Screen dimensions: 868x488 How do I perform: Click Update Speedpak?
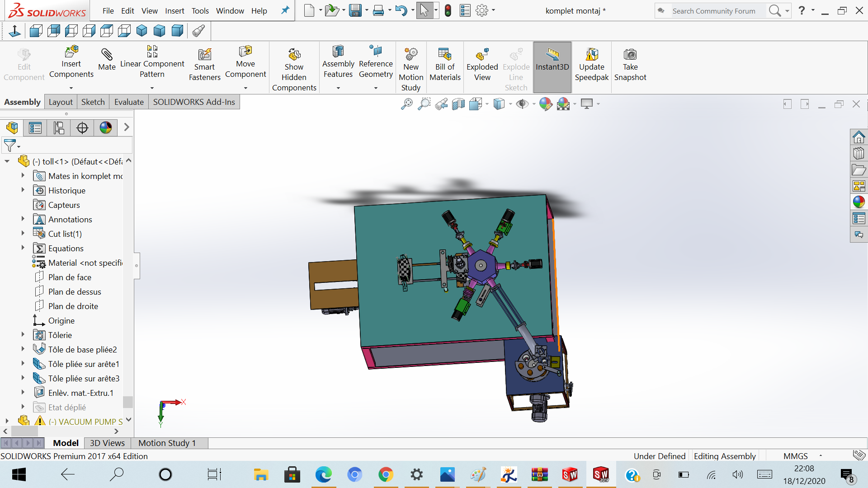point(592,65)
